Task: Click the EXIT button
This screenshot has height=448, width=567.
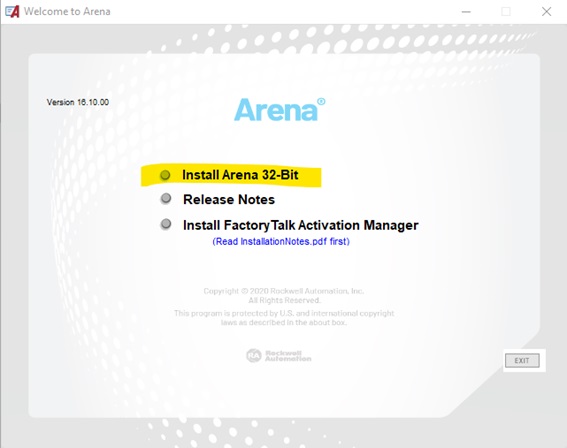Action: click(x=522, y=360)
